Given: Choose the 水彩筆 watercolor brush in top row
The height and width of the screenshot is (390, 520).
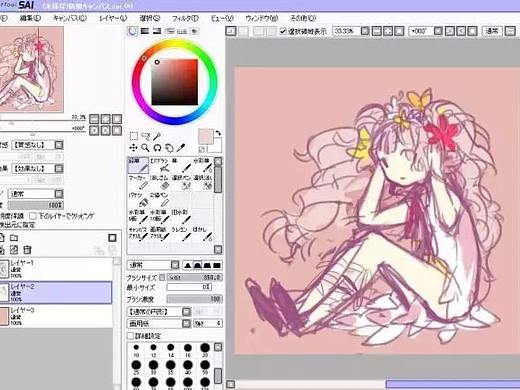Looking at the screenshot, I should click(202, 165).
